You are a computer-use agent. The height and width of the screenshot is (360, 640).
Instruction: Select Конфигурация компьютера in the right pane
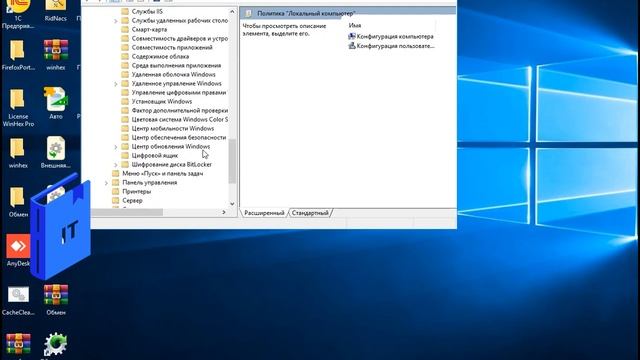point(391,36)
